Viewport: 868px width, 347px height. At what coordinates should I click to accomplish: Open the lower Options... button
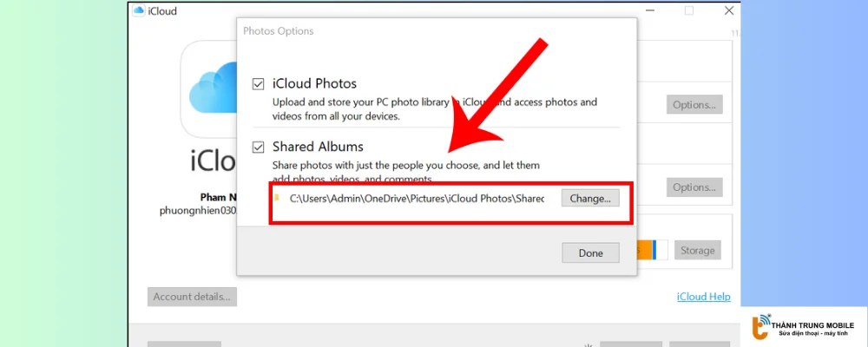pos(694,187)
